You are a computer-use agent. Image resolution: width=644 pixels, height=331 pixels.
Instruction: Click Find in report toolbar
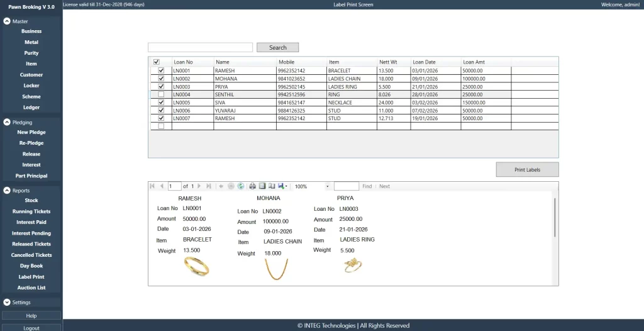point(367,186)
